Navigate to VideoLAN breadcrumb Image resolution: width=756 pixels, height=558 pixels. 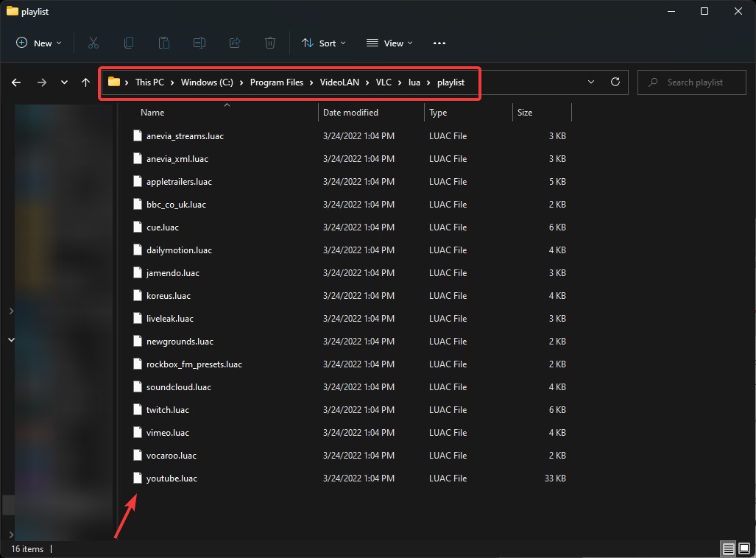click(x=339, y=82)
